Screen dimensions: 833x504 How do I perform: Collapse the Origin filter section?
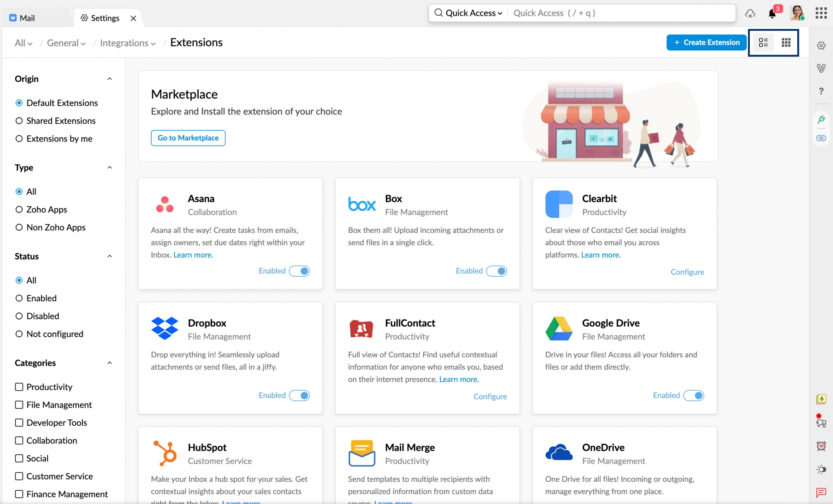[x=110, y=78]
